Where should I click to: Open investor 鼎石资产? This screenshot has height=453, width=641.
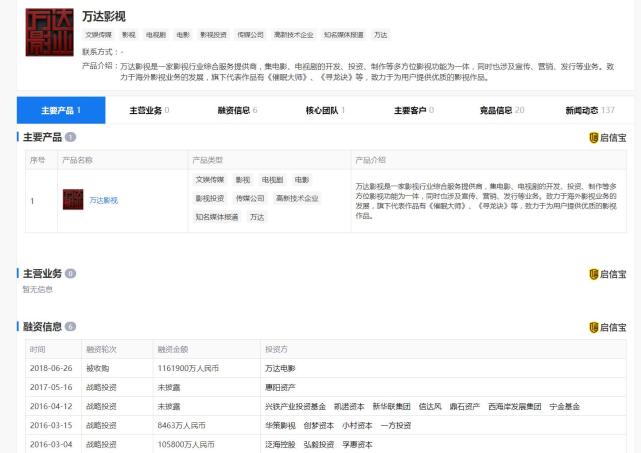tap(465, 406)
